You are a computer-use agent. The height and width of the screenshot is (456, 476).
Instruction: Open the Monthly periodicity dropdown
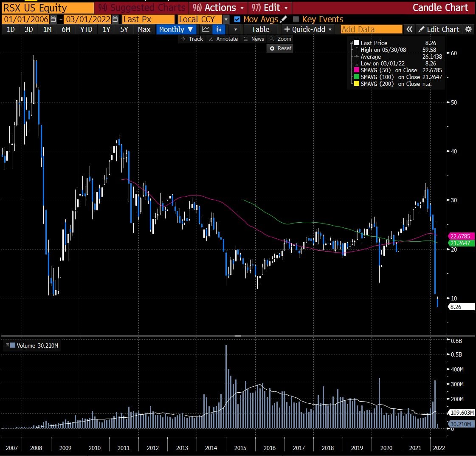176,29
